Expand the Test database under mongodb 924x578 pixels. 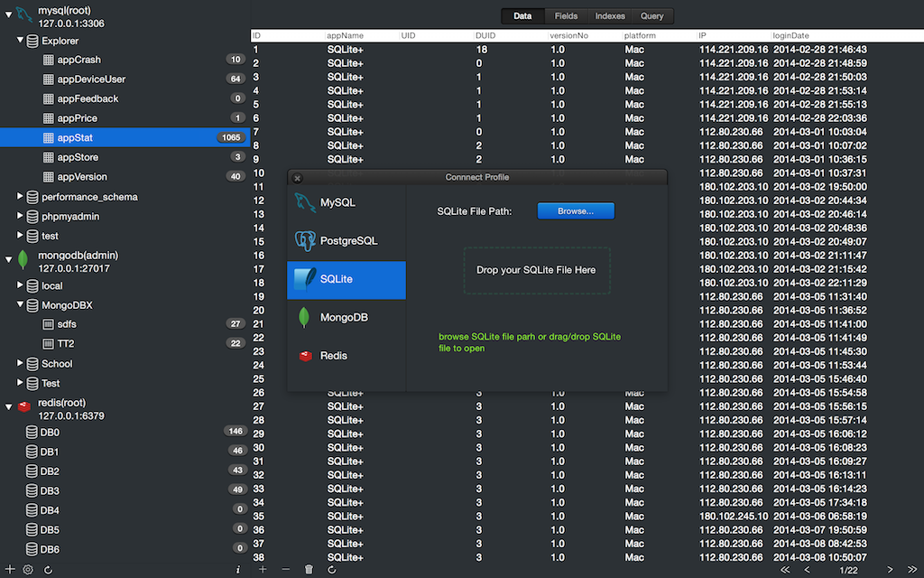tap(20, 382)
